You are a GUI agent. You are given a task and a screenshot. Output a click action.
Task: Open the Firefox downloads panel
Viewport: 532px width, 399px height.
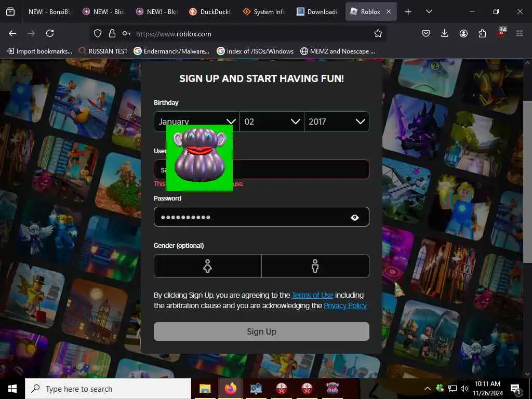pyautogui.click(x=445, y=33)
